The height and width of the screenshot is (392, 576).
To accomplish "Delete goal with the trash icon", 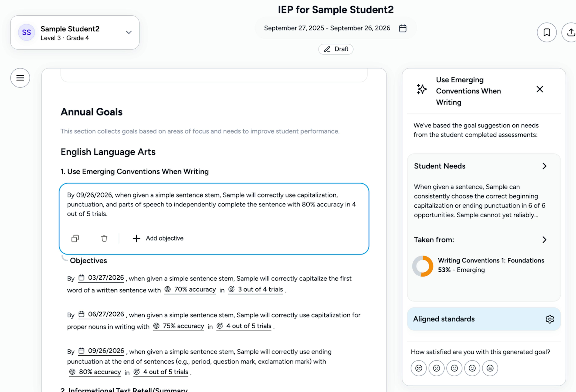I will click(x=104, y=238).
